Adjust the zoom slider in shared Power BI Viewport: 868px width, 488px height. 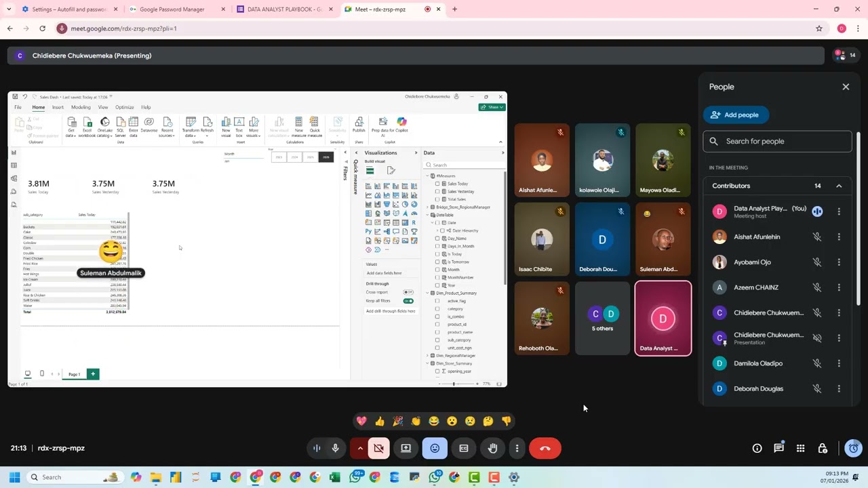pos(454,384)
